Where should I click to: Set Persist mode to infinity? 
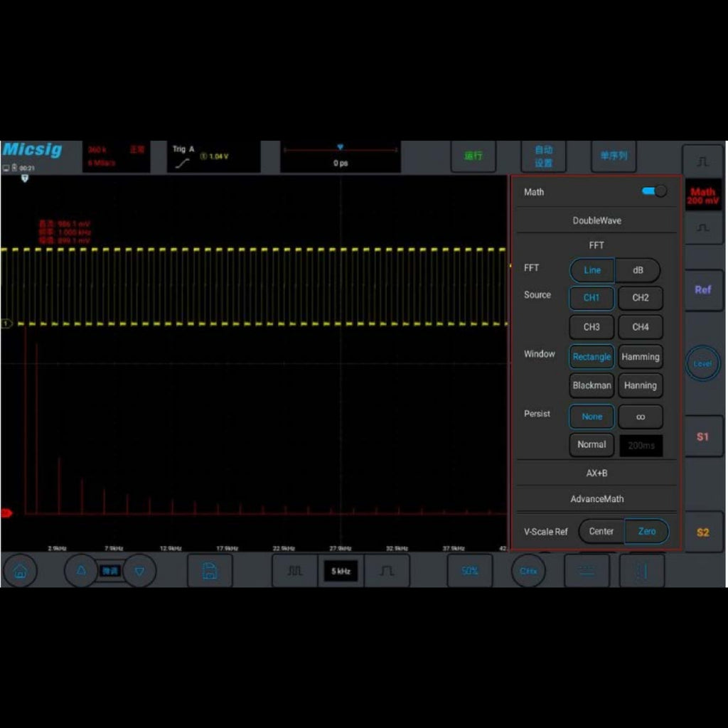(x=640, y=416)
